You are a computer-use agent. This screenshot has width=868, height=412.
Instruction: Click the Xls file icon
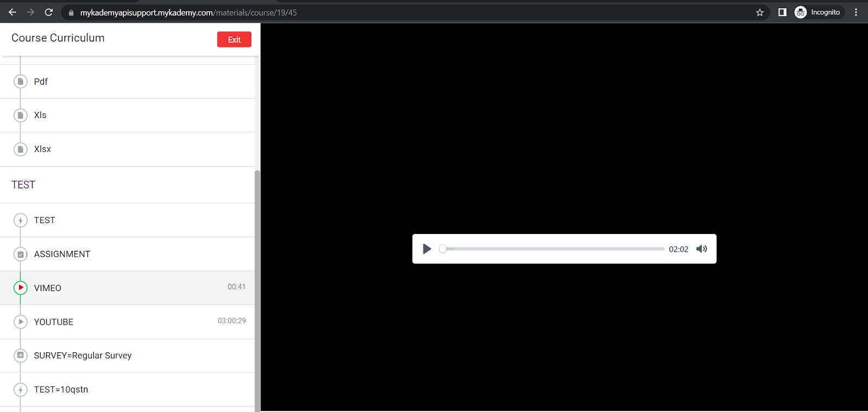point(21,115)
